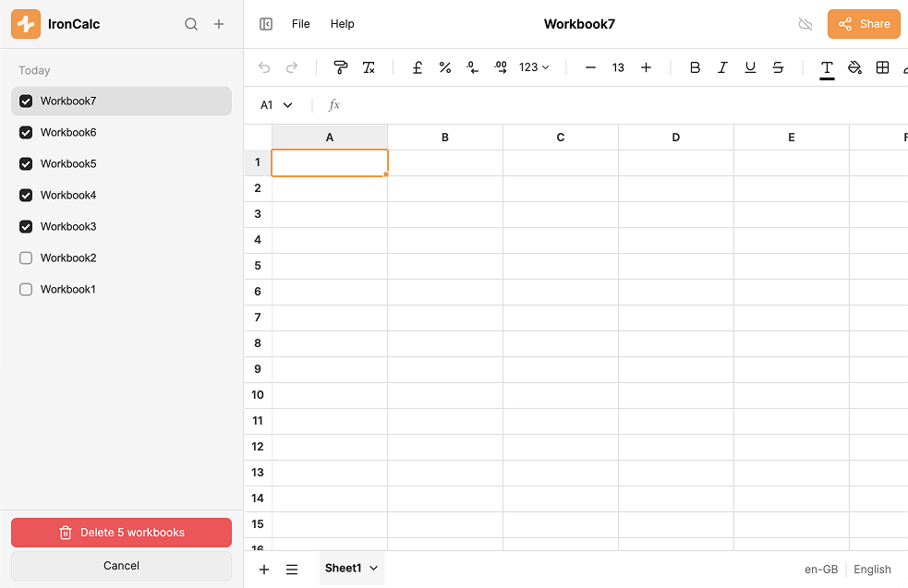Select the copy format paint roller
908x588 pixels.
tap(341, 67)
